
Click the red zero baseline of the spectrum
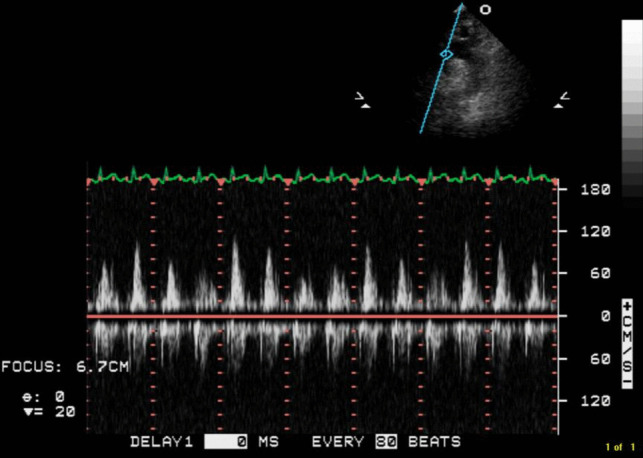click(x=322, y=316)
